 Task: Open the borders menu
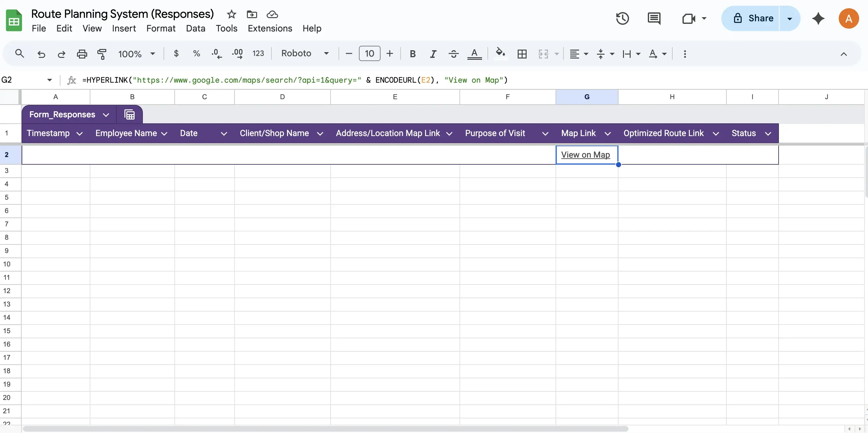click(x=521, y=54)
